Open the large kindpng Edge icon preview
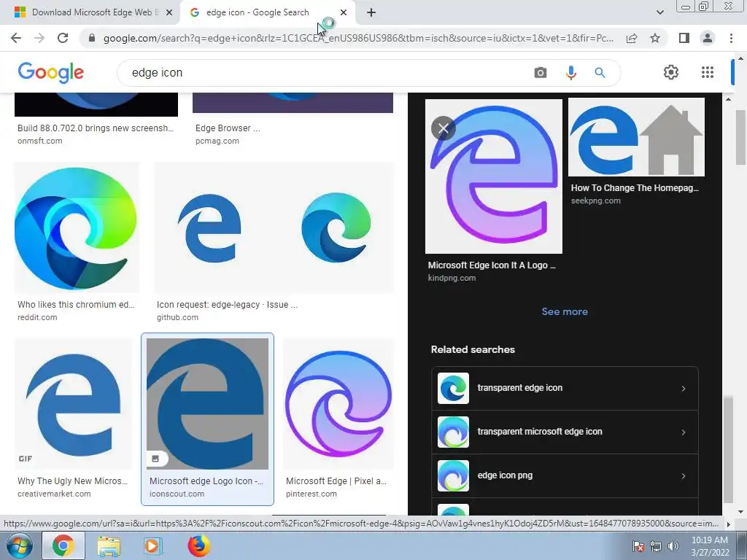This screenshot has width=747, height=560. (494, 176)
